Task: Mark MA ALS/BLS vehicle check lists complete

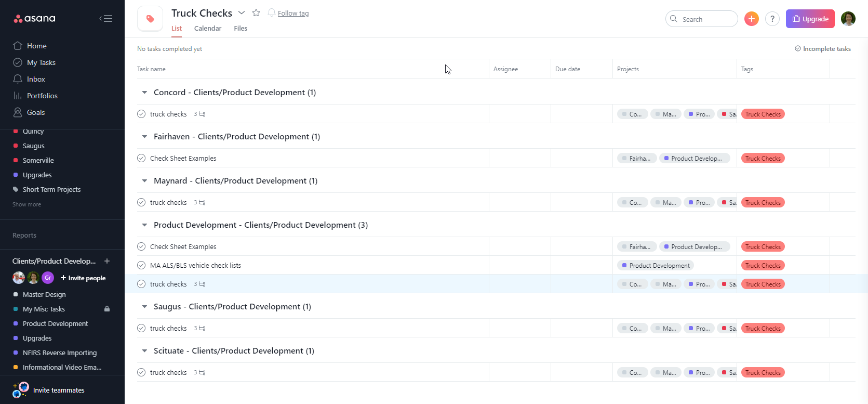Action: [x=141, y=265]
